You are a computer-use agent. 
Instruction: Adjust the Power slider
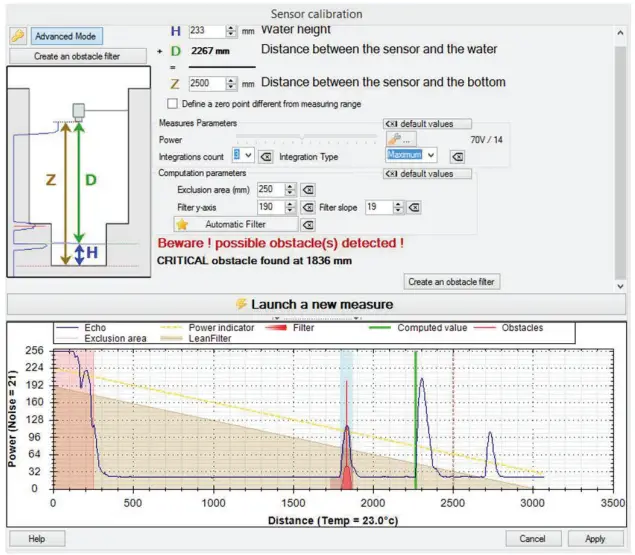[x=300, y=139]
